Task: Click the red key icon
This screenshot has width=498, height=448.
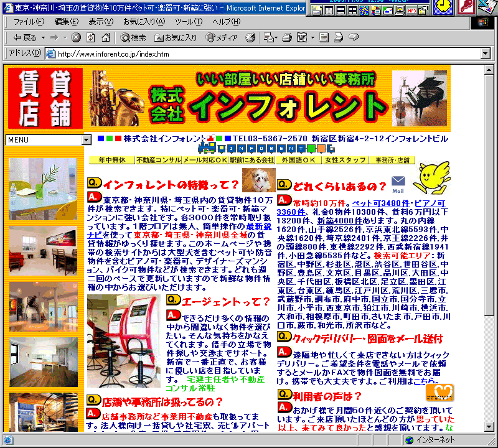Action: [x=466, y=6]
